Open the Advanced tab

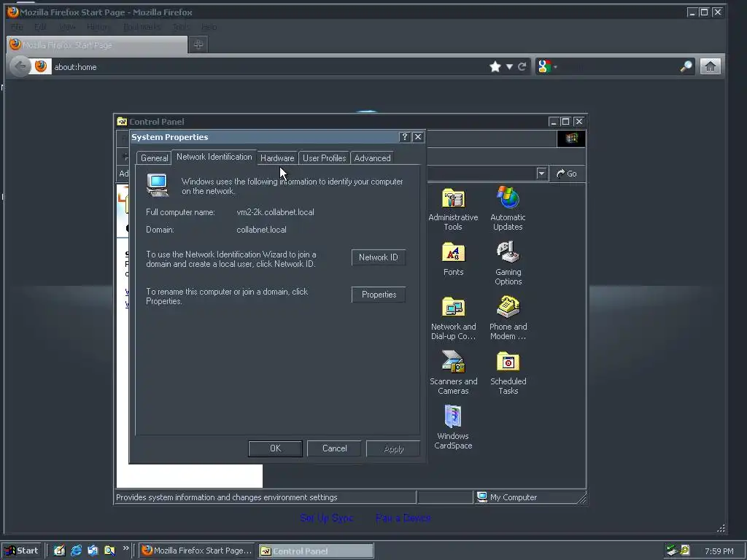[372, 158]
